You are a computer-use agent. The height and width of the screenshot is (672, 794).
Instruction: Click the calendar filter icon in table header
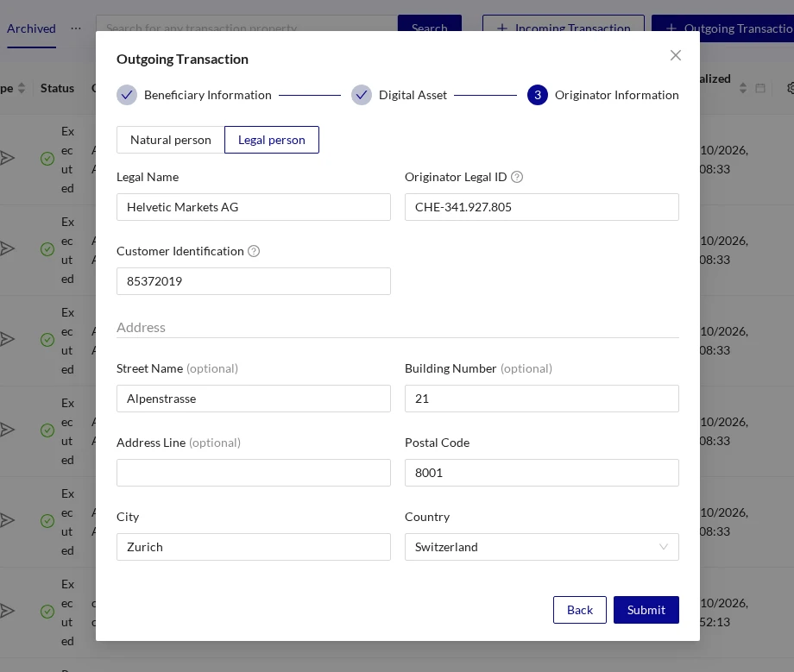click(x=759, y=88)
